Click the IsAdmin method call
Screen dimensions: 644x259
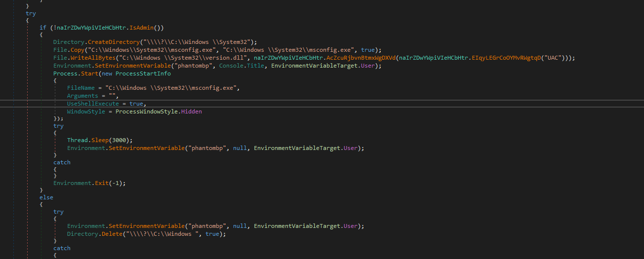point(143,28)
